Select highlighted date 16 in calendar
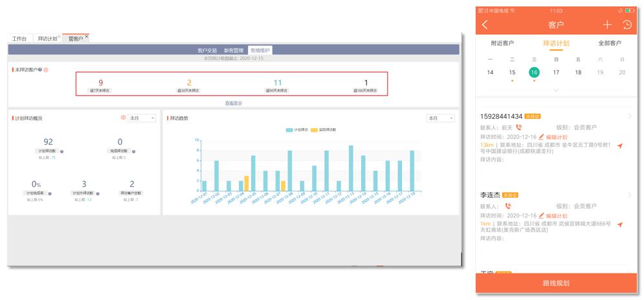The image size is (644, 300). coord(534,72)
